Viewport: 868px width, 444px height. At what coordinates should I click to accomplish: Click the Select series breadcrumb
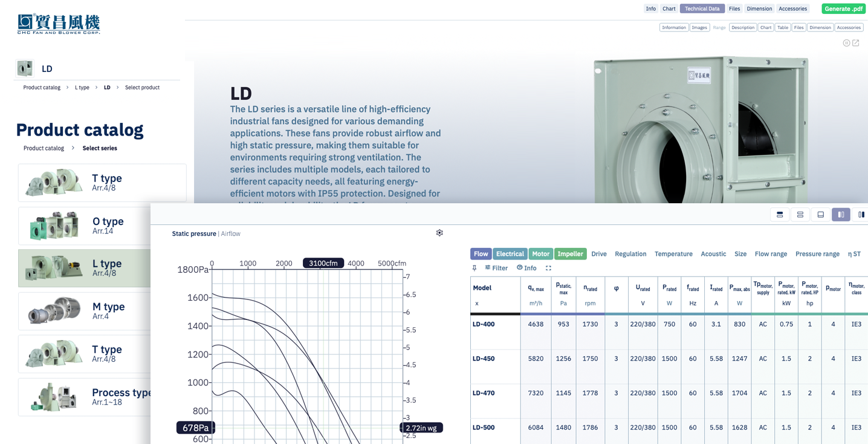pyautogui.click(x=100, y=148)
